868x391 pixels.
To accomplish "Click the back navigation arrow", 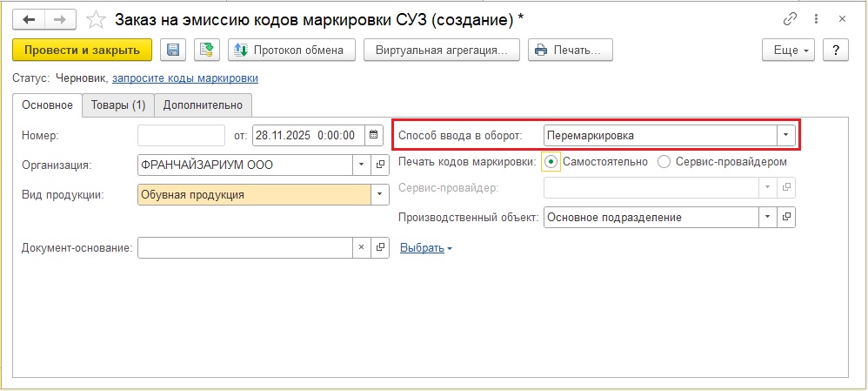I will 29,18.
